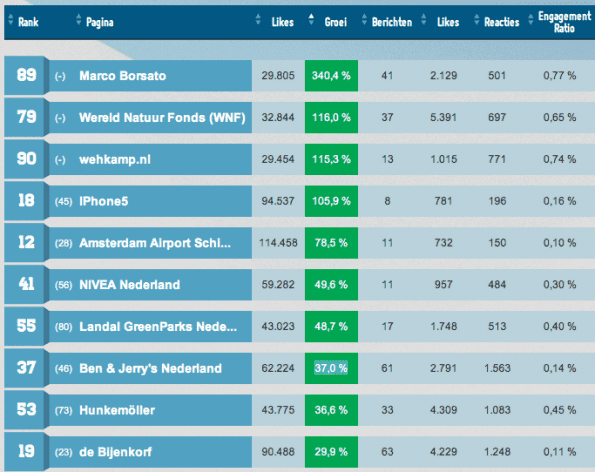The height and width of the screenshot is (472, 595).
Task: Open Amsterdam Airport Schi... page
Action: click(155, 243)
